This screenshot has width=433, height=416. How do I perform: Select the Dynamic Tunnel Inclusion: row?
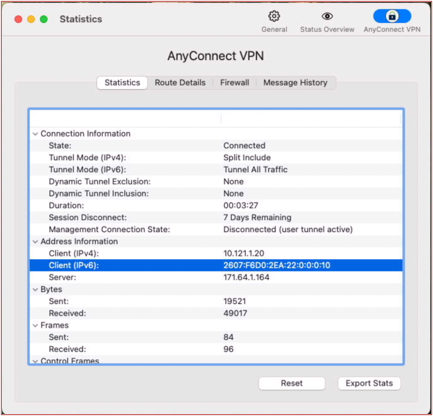[x=216, y=194]
